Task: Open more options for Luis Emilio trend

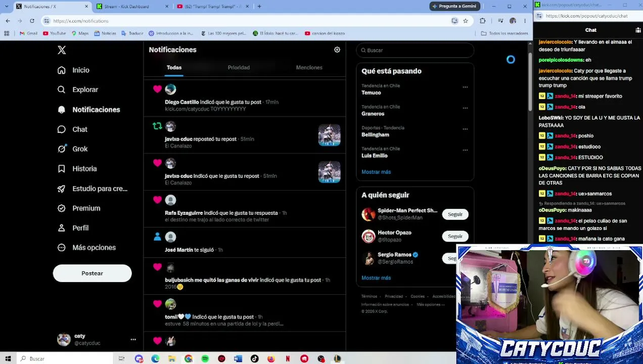Action: point(465,150)
